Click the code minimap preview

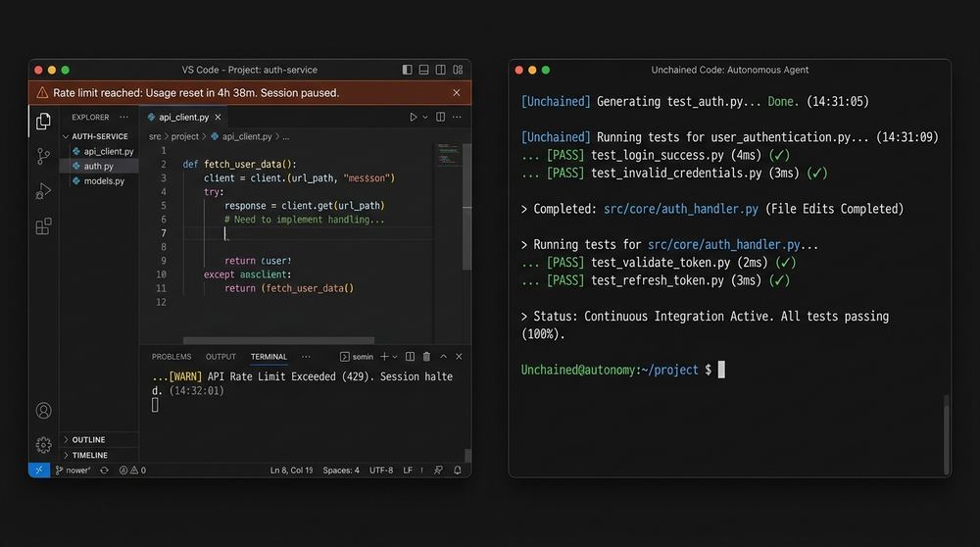pyautogui.click(x=448, y=155)
